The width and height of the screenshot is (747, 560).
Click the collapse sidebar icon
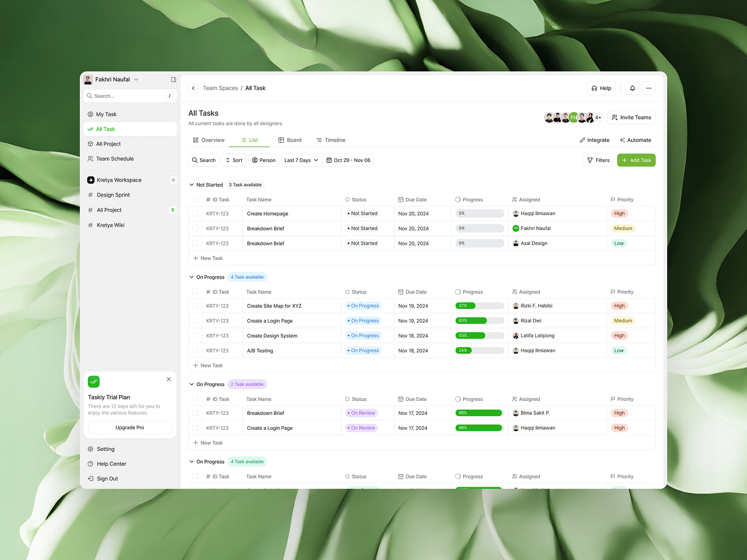173,79
